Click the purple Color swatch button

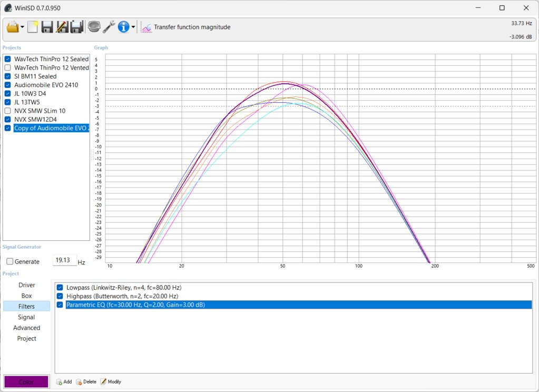coord(26,381)
